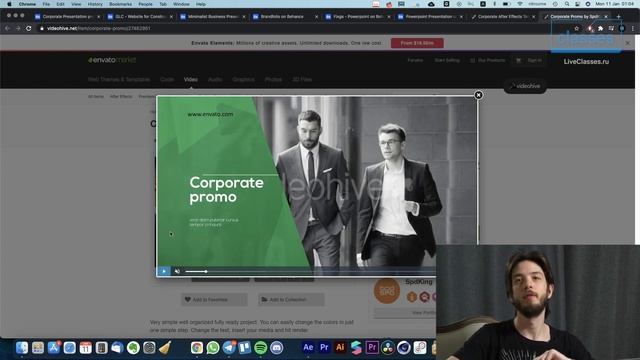Select the Graphics category in navigation
640x360 pixels.
tap(244, 80)
